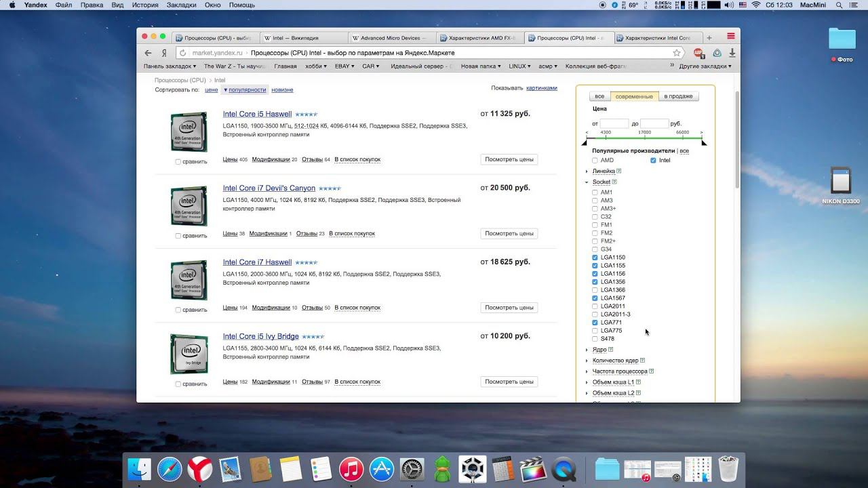Image resolution: width=868 pixels, height=488 pixels.
Task: Open the browser hamburger menu
Action: click(x=731, y=36)
